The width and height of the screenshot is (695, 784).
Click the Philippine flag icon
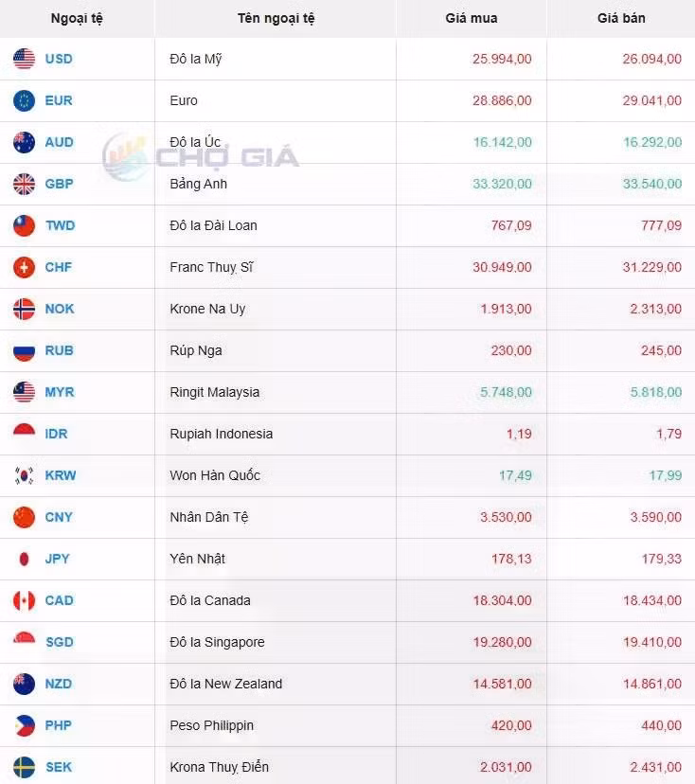click(x=24, y=725)
